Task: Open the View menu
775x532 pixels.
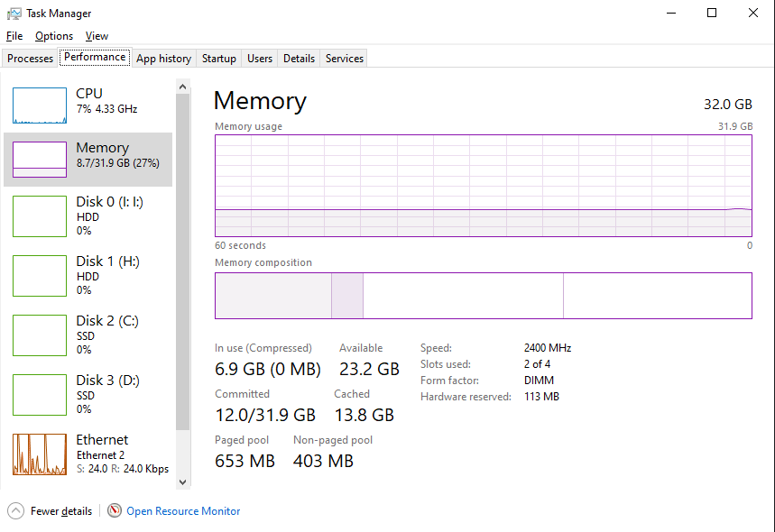Action: click(97, 36)
